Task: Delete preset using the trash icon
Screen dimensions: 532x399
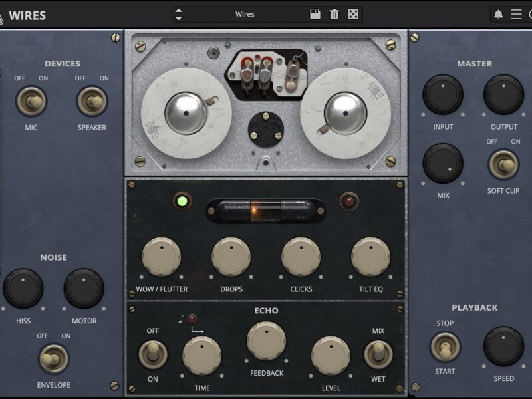Action: (x=334, y=14)
